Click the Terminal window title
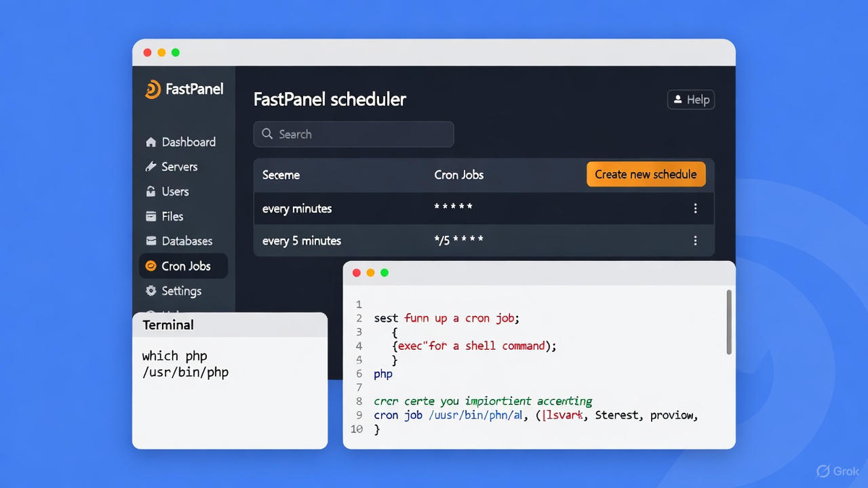Image resolution: width=868 pixels, height=488 pixels. point(169,325)
